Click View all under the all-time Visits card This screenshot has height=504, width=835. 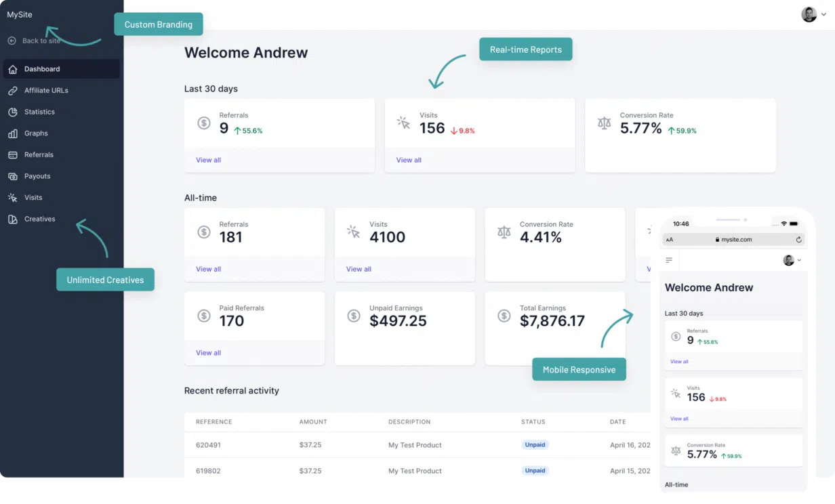358,269
